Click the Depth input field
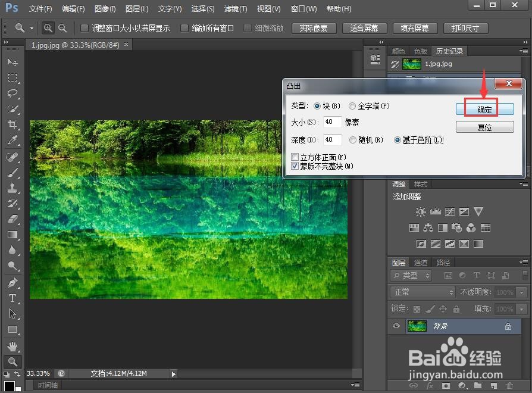Screen dimensions: 532x393 [332, 139]
